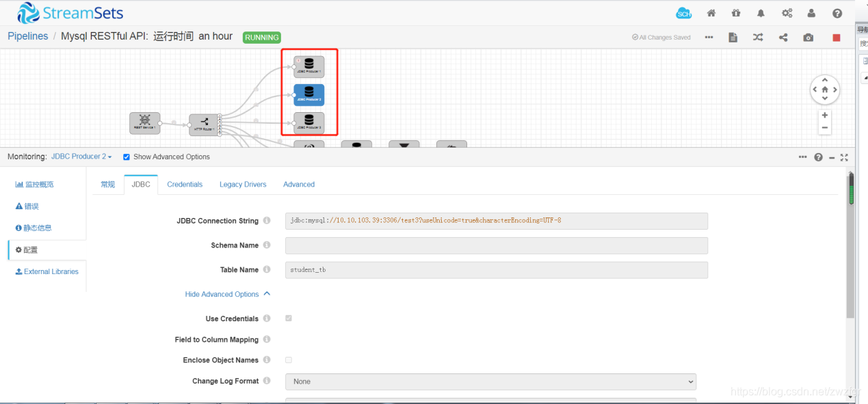Switch to the Legacy Drivers tab
The height and width of the screenshot is (404, 868).
point(243,185)
